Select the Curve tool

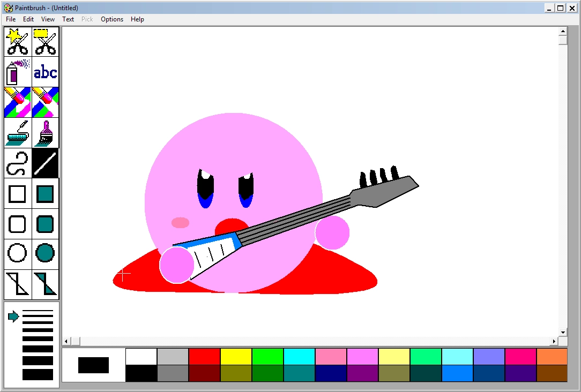point(18,163)
